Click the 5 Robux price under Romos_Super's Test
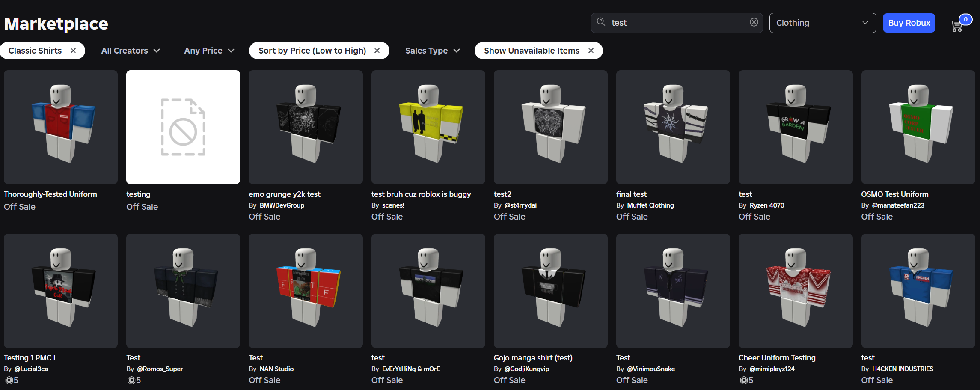The height and width of the screenshot is (390, 980). (134, 380)
